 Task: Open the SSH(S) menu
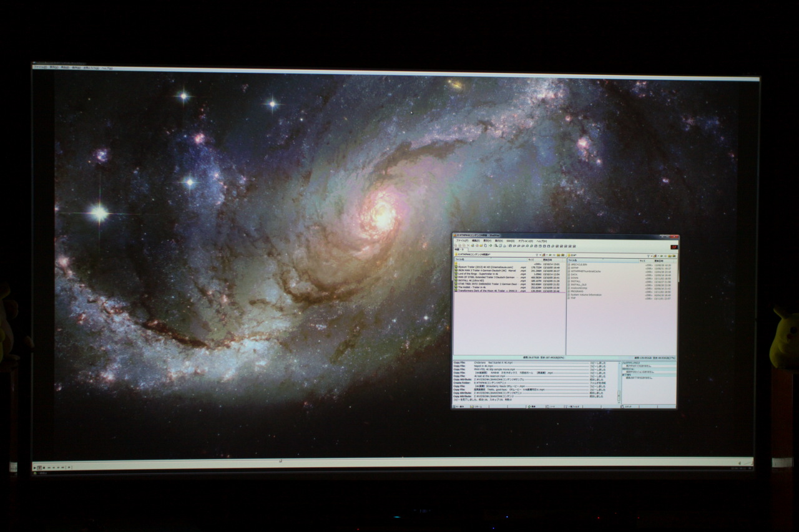tap(510, 241)
